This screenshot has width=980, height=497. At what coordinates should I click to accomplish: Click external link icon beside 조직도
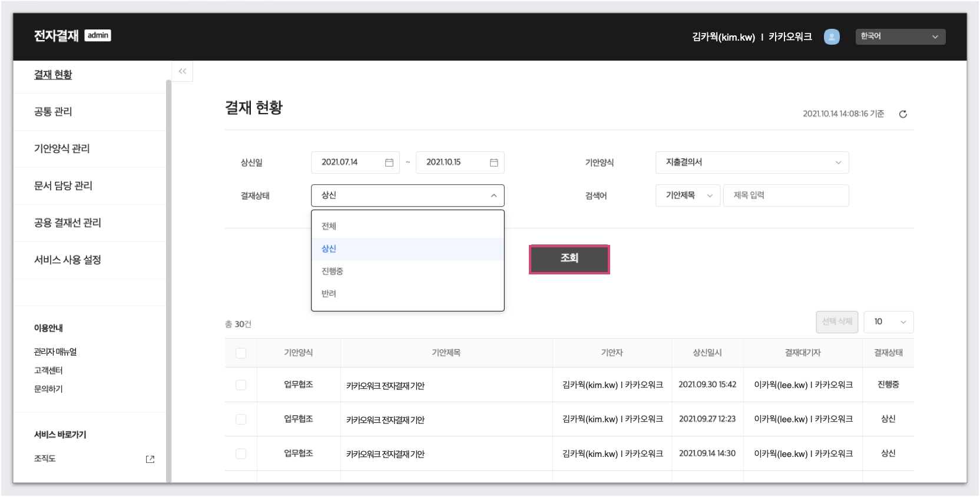(150, 459)
